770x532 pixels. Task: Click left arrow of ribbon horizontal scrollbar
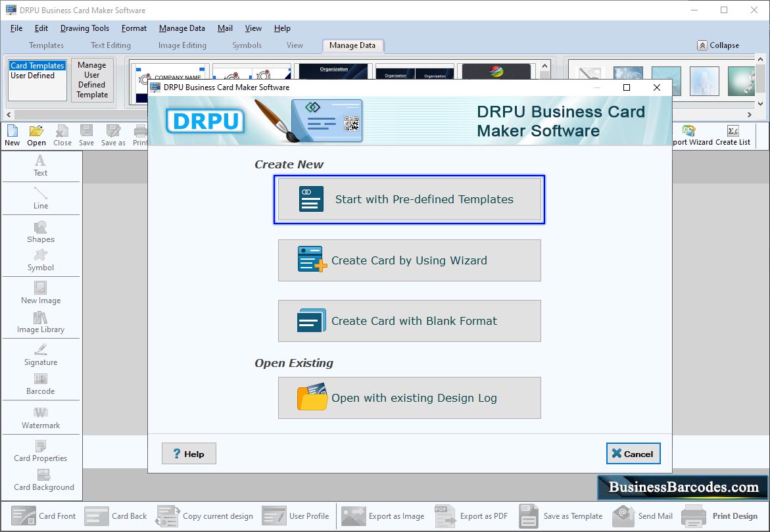pyautogui.click(x=9, y=114)
